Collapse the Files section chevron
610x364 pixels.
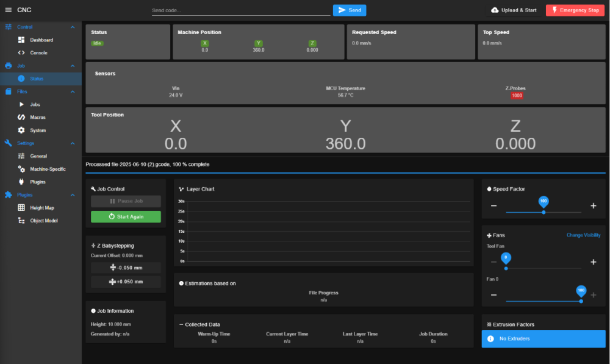tap(73, 92)
